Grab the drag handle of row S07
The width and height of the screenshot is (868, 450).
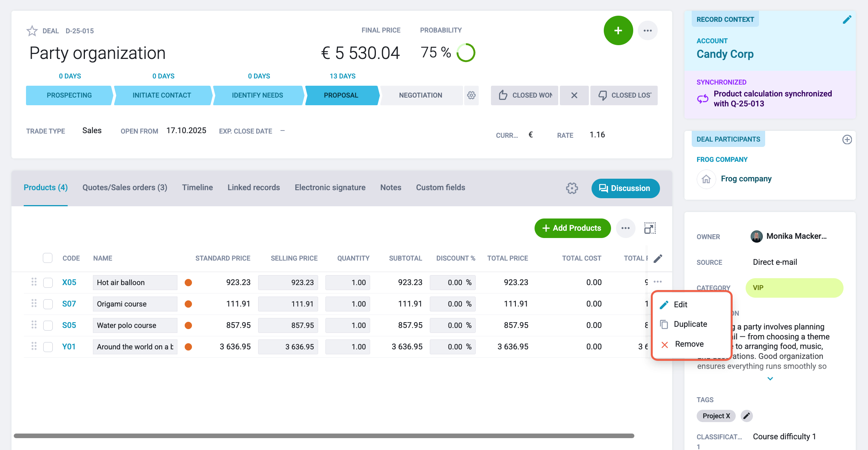click(34, 303)
